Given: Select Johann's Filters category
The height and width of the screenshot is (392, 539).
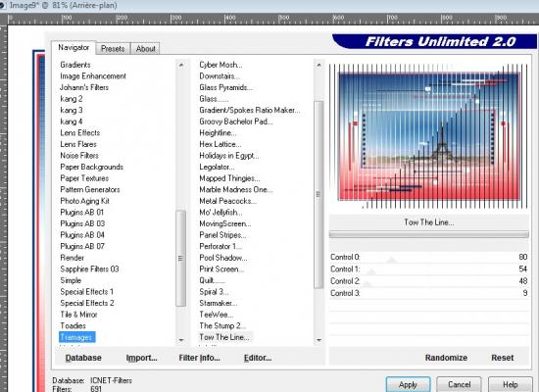Looking at the screenshot, I should [84, 87].
